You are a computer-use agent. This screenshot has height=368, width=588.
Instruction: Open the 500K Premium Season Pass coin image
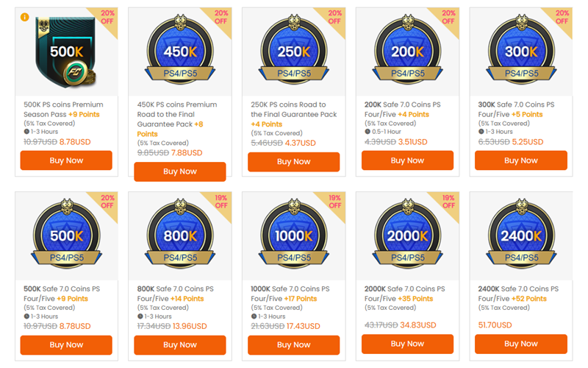click(66, 52)
